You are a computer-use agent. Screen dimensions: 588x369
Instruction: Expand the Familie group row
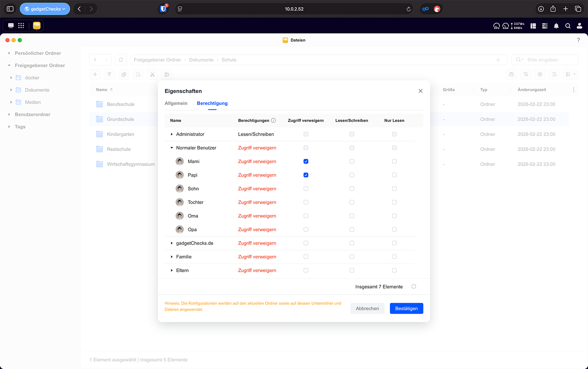172,257
